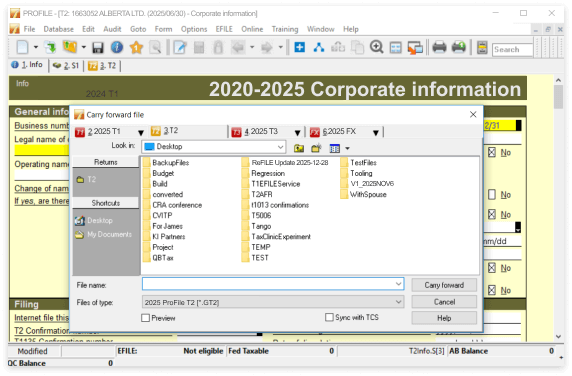The height and width of the screenshot is (376, 572).
Task: Expand the 2025 T1 tab dropdown arrow
Action: tap(141, 132)
